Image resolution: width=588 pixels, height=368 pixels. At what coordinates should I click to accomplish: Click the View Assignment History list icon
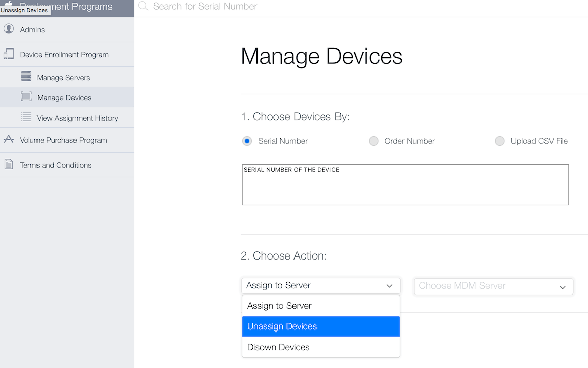tap(26, 117)
